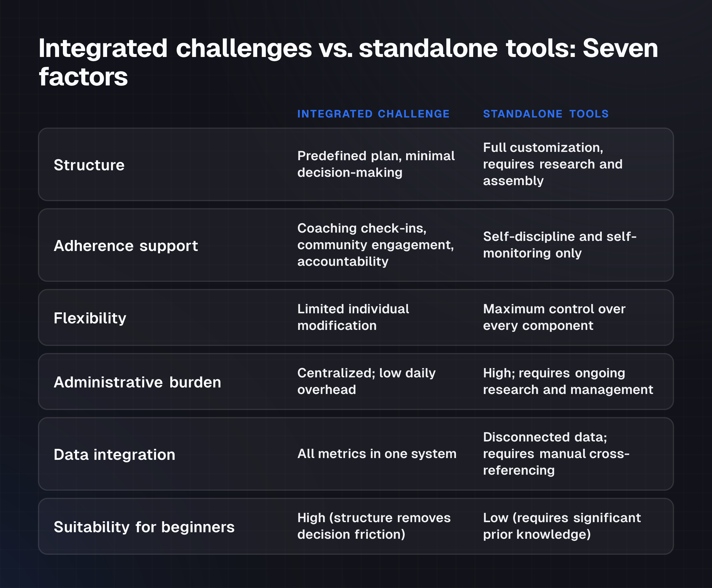Viewport: 712px width, 588px height.
Task: Select the 'Administrative burden' row label
Action: [x=137, y=382]
